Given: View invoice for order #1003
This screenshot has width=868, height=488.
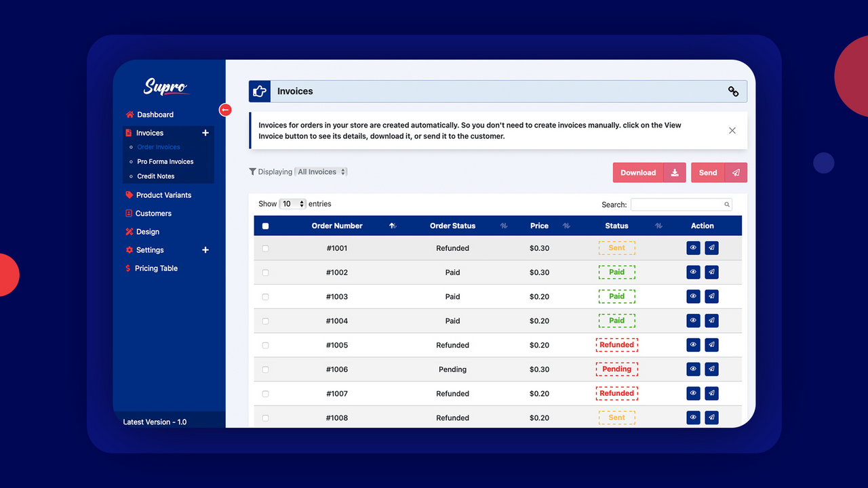Looking at the screenshot, I should pyautogui.click(x=693, y=296).
